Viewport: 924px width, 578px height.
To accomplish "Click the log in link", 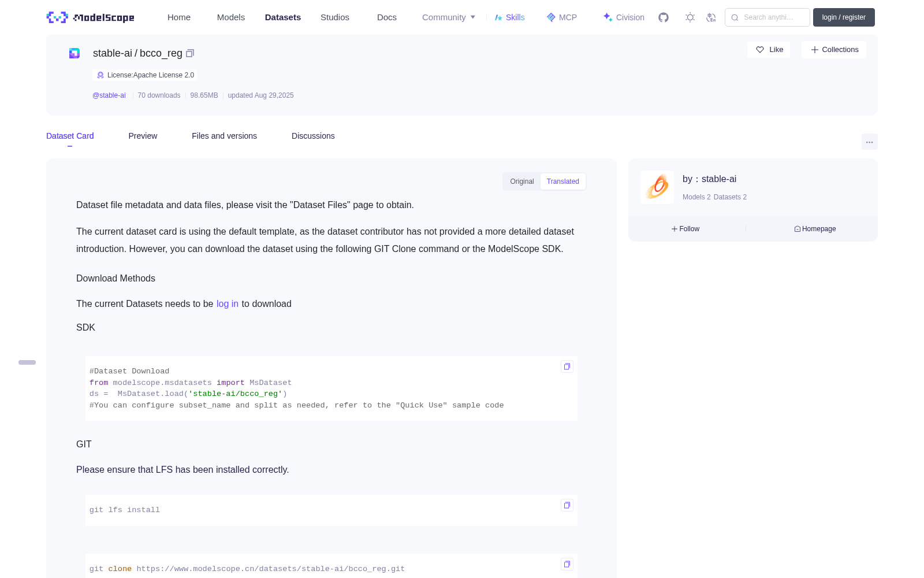I will 228,304.
